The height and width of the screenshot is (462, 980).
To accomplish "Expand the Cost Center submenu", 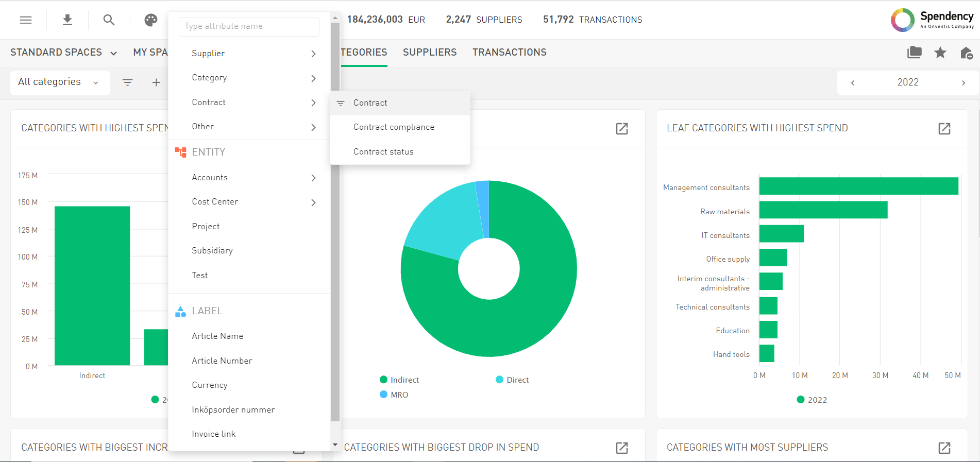I will tap(252, 202).
